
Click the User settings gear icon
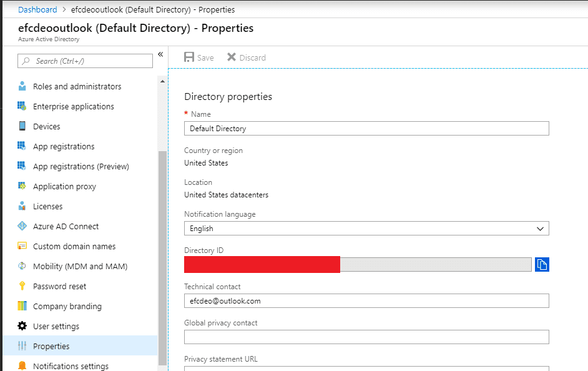22,325
